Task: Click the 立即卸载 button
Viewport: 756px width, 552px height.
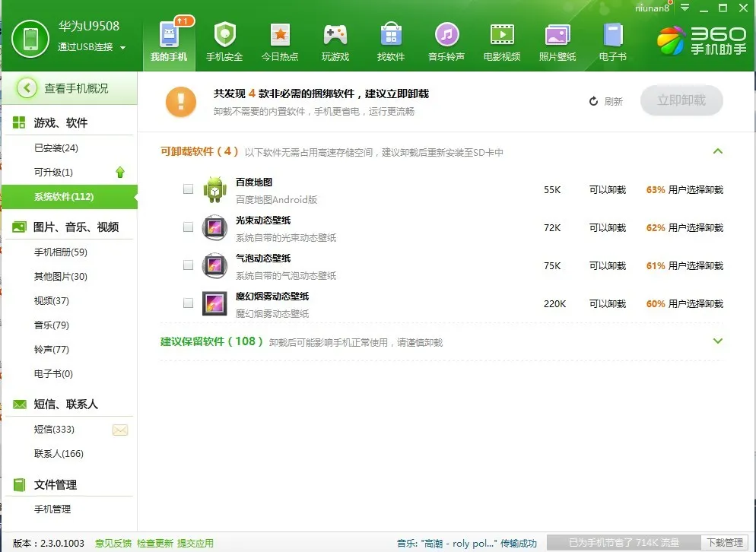Action: 681,100
